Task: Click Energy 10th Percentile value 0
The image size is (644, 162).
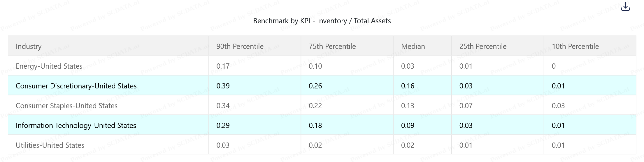Action: coord(554,66)
